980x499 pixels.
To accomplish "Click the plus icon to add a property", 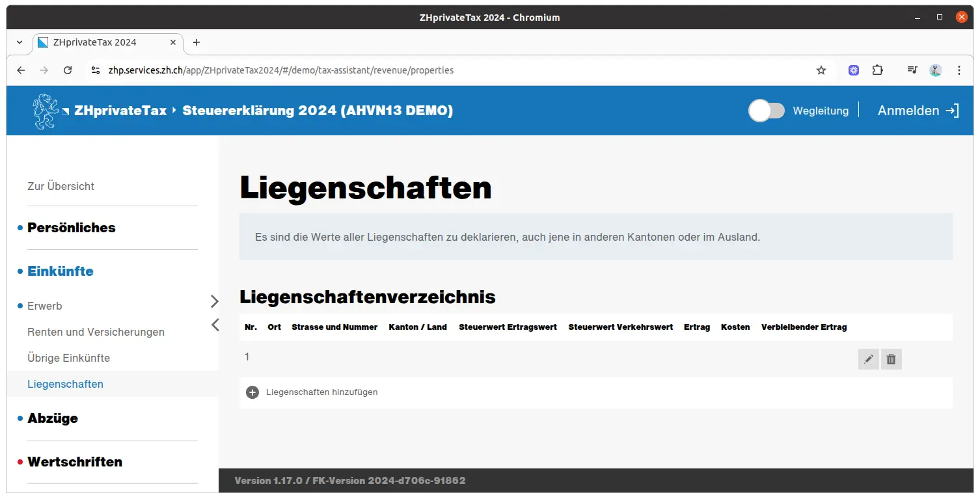I will (252, 392).
